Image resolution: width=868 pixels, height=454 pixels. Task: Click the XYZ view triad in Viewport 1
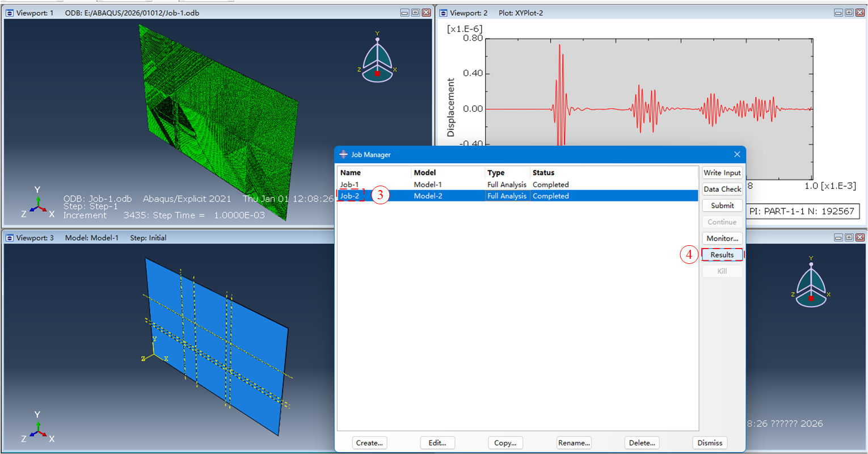pos(37,204)
